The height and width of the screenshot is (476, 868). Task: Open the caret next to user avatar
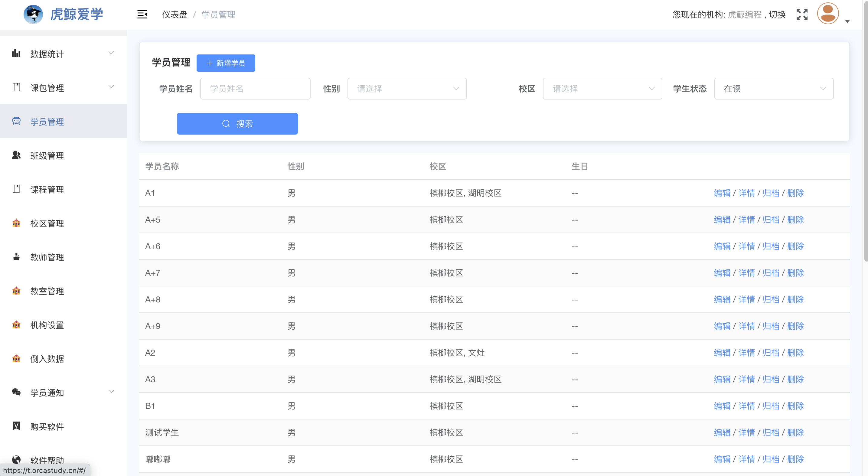847,21
